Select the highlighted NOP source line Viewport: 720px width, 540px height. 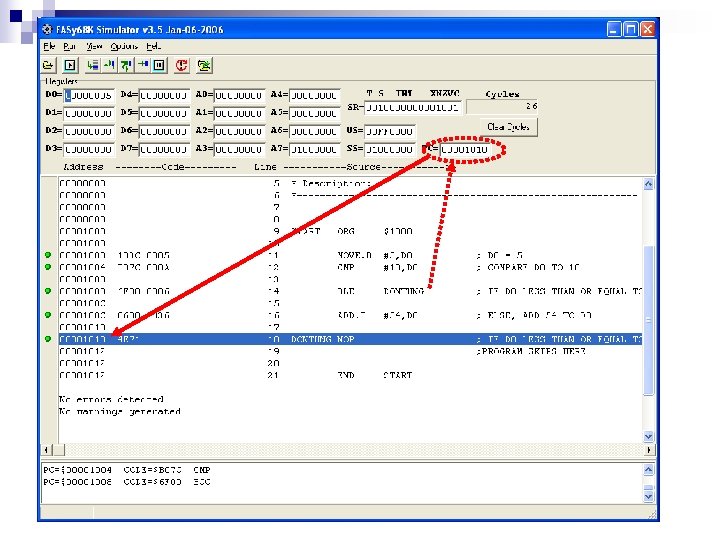[350, 339]
